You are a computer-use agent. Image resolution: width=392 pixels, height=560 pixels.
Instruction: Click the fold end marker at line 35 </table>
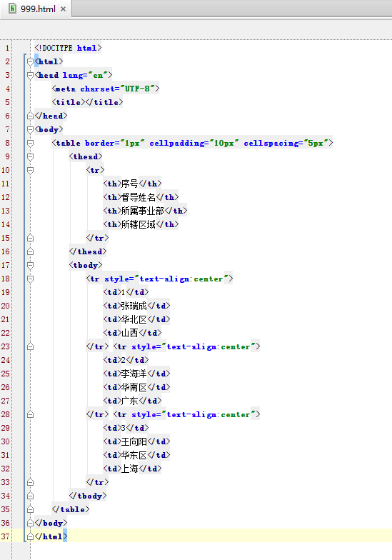coord(30,510)
